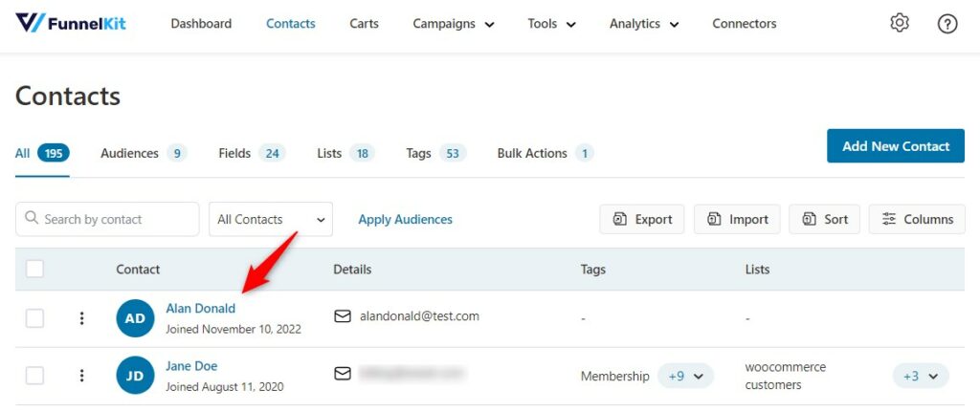Open the settings gear icon
980x412 pixels.
tap(900, 24)
